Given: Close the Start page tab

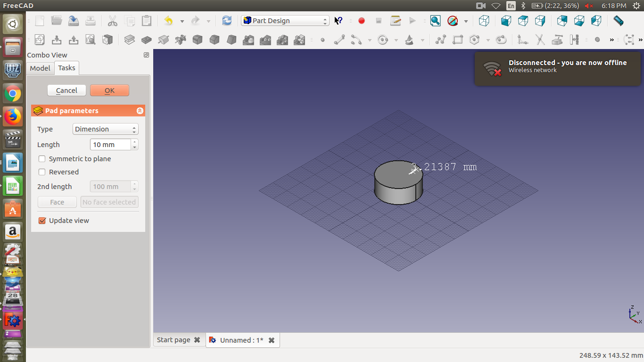Looking at the screenshot, I should pyautogui.click(x=197, y=340).
